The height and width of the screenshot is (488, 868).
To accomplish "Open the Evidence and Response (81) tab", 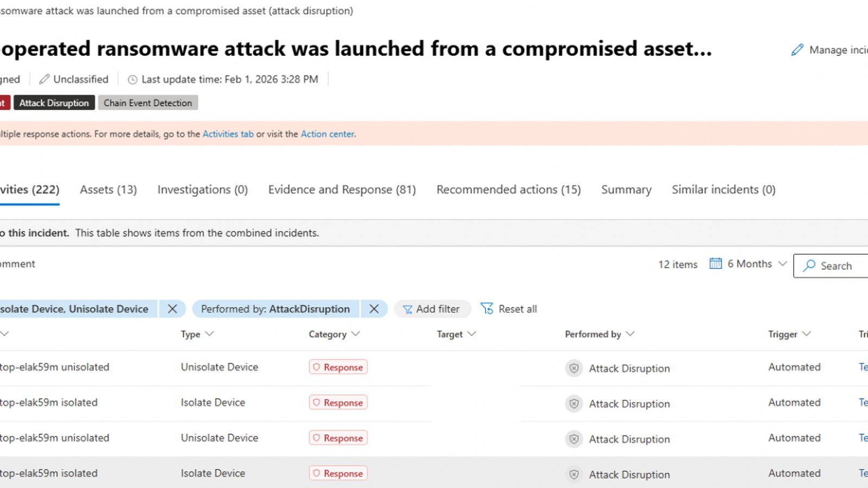I will [x=342, y=190].
